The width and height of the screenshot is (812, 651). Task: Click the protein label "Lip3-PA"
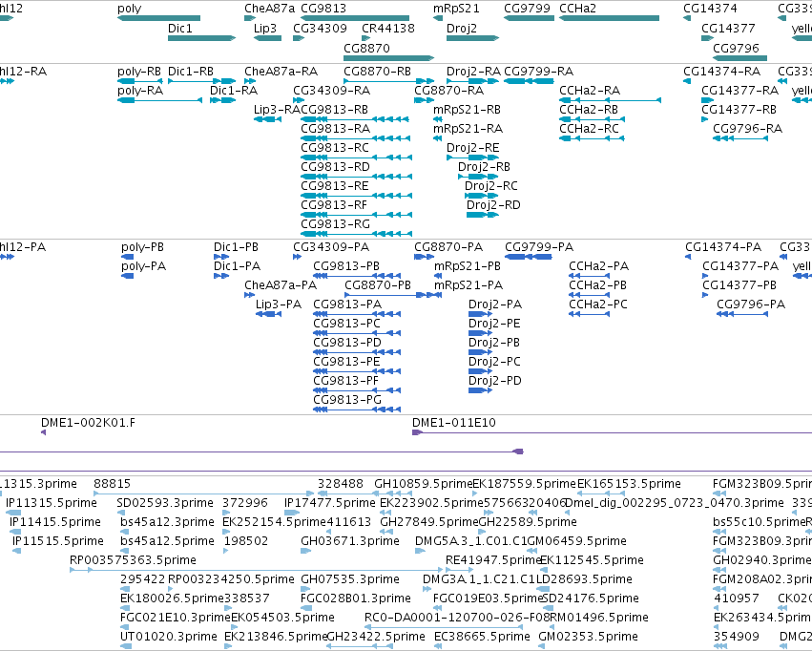point(279,304)
